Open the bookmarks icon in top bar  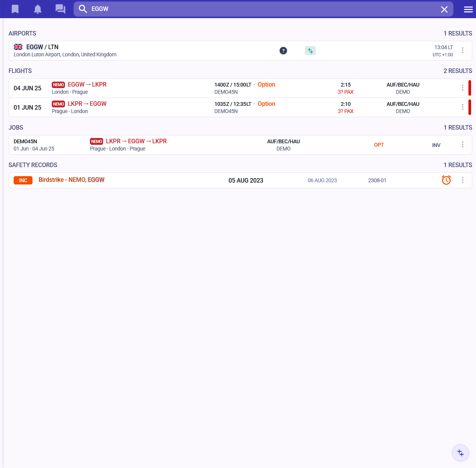click(15, 9)
